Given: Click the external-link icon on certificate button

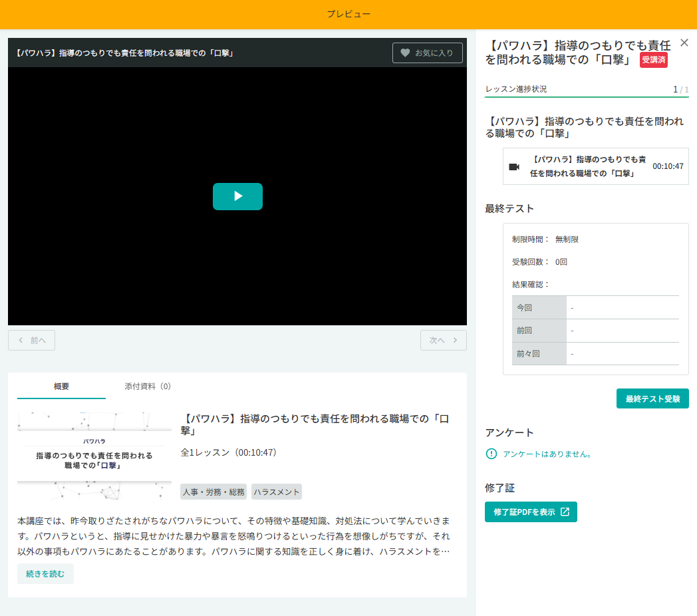Looking at the screenshot, I should [x=565, y=512].
